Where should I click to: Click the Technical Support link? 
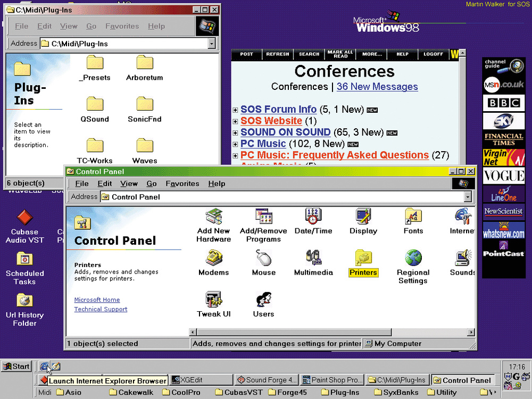click(x=101, y=309)
